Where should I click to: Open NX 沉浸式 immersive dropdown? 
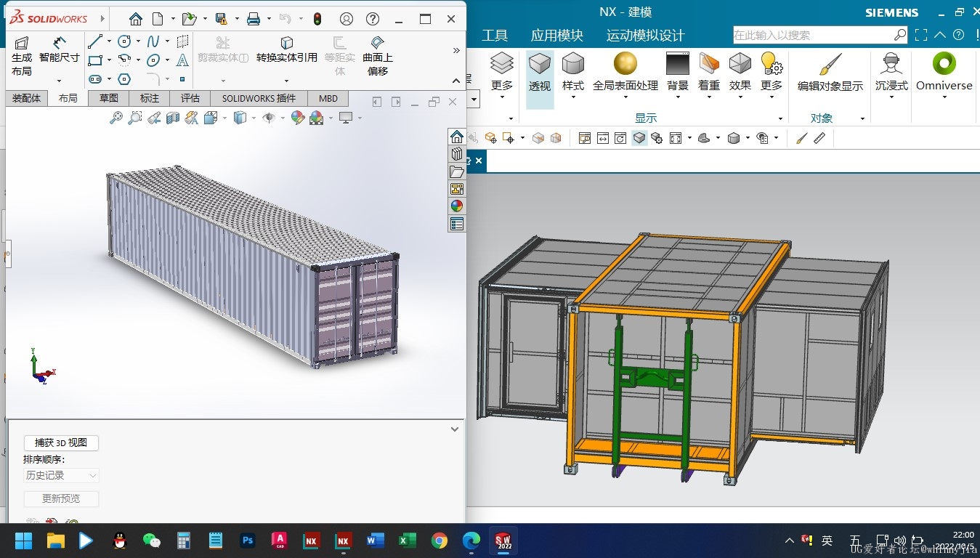(x=891, y=98)
